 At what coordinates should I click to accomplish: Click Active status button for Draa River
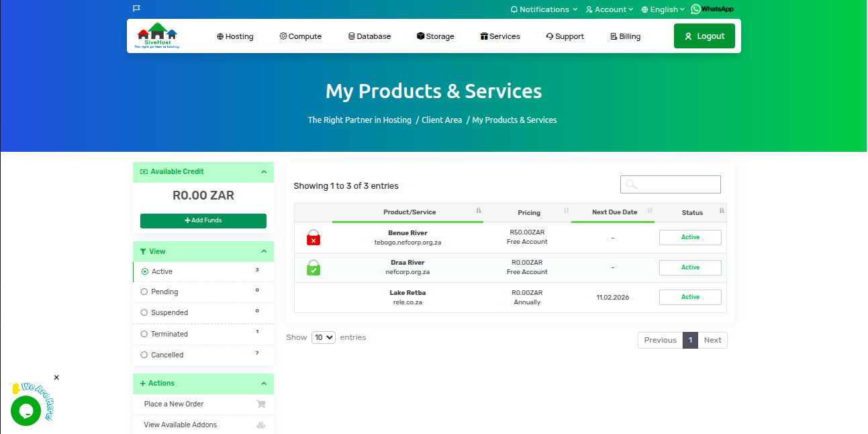click(690, 267)
